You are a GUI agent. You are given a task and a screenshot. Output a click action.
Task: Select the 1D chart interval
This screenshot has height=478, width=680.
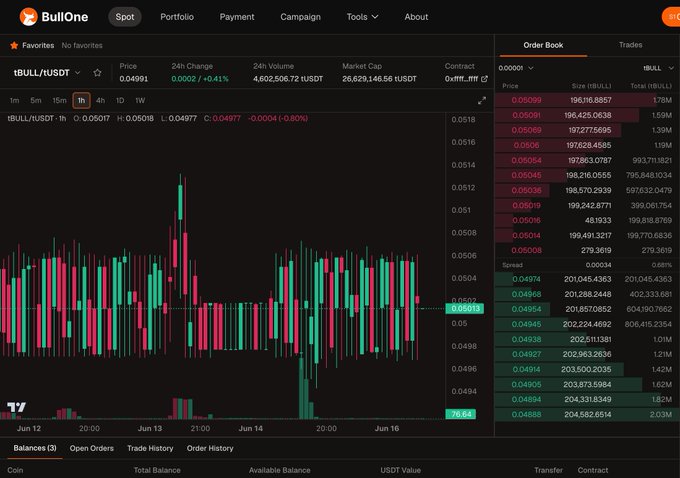click(x=120, y=101)
